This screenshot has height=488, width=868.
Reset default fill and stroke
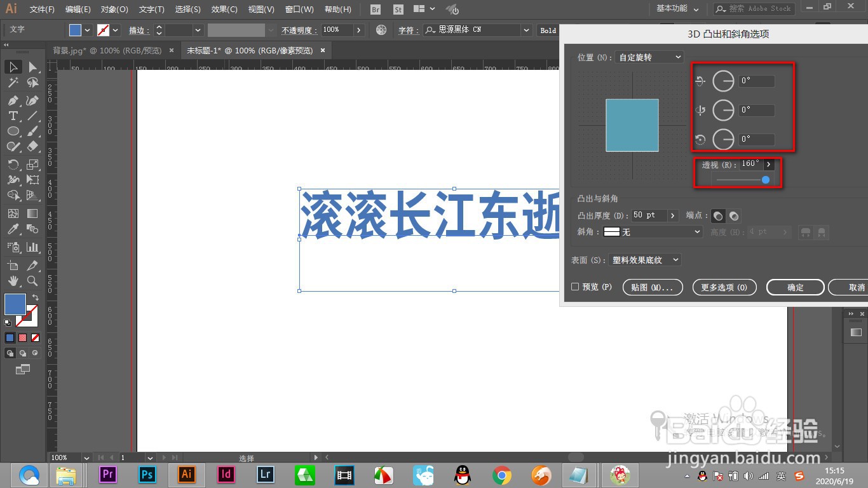pyautogui.click(x=8, y=323)
